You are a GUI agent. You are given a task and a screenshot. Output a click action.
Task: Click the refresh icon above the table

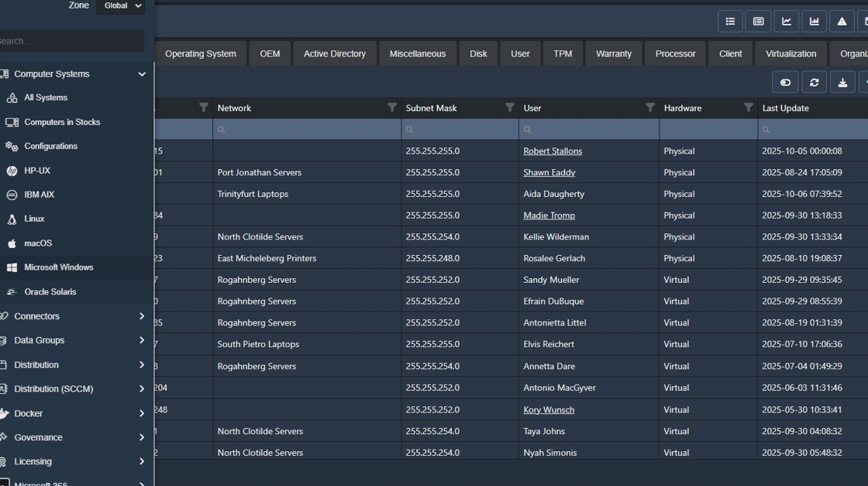click(x=814, y=82)
